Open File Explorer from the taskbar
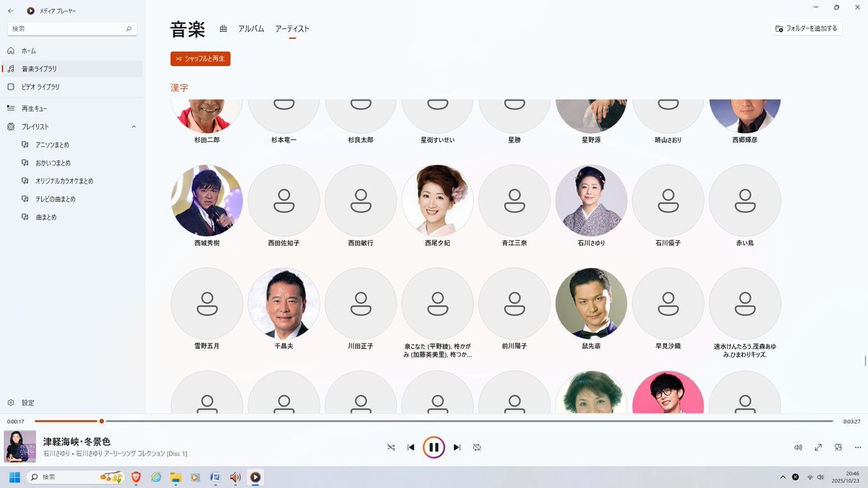 tap(175, 477)
